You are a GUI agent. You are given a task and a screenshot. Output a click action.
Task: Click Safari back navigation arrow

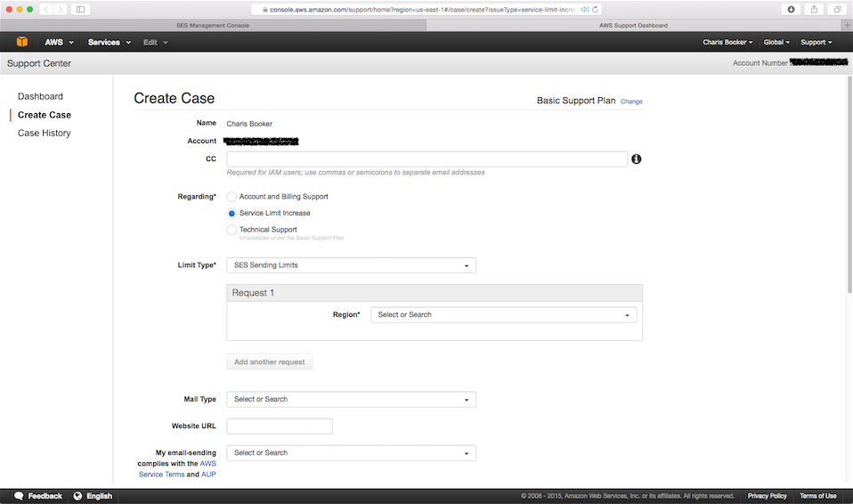pos(46,9)
